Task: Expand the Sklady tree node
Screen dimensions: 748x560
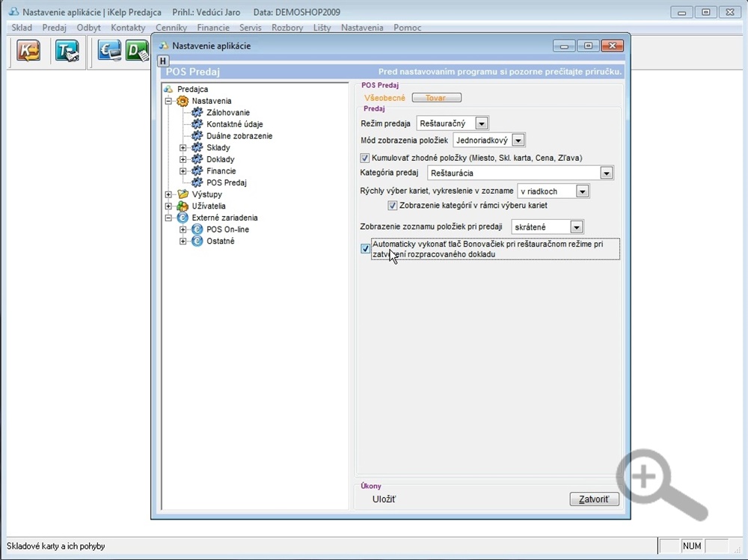Action: [x=183, y=148]
